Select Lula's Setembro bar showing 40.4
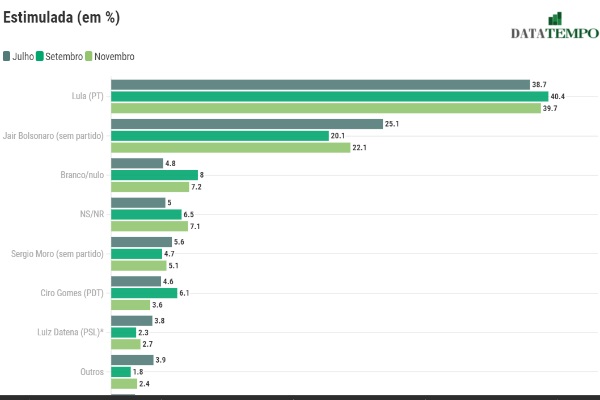The width and height of the screenshot is (600, 400). [x=329, y=96]
